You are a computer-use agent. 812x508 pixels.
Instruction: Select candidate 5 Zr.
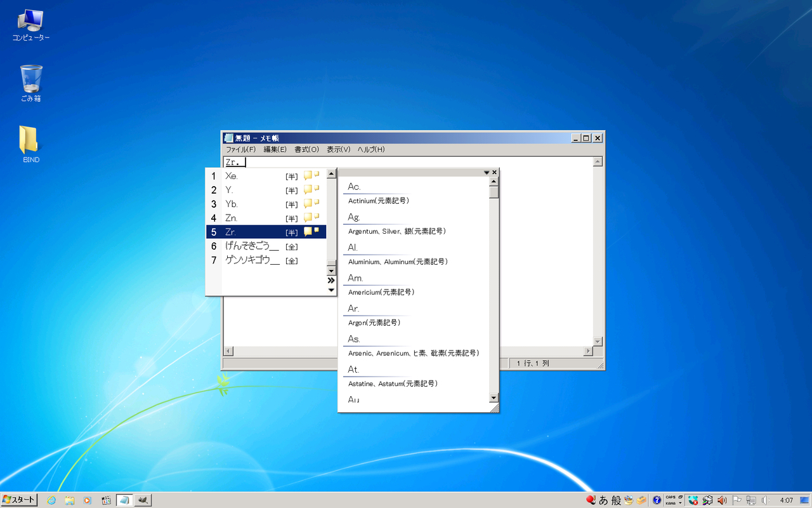click(266, 232)
